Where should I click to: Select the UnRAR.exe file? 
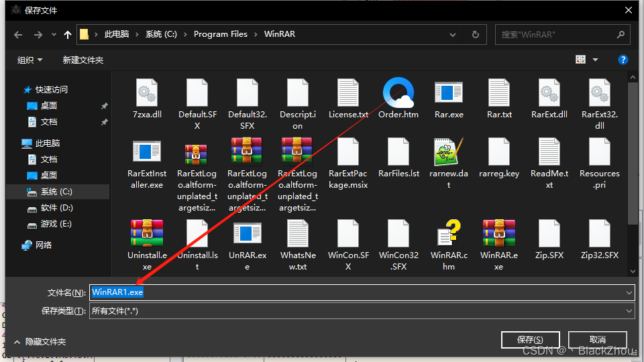(248, 245)
